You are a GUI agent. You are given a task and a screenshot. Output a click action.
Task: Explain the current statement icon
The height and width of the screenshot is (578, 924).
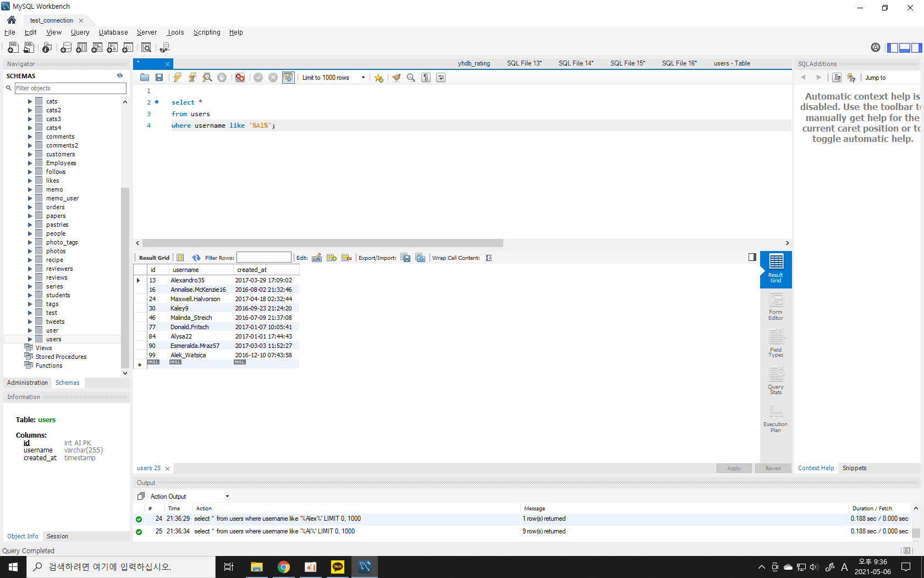(207, 78)
